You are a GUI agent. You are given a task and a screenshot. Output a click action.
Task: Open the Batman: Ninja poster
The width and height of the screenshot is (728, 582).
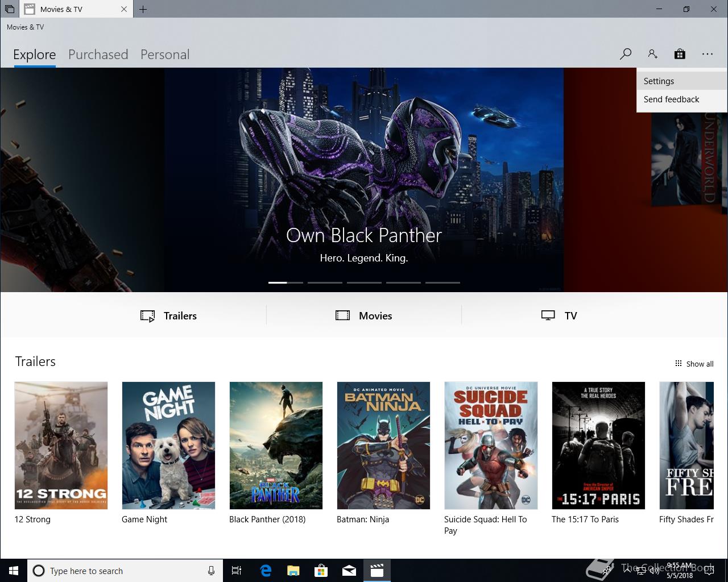click(x=383, y=446)
